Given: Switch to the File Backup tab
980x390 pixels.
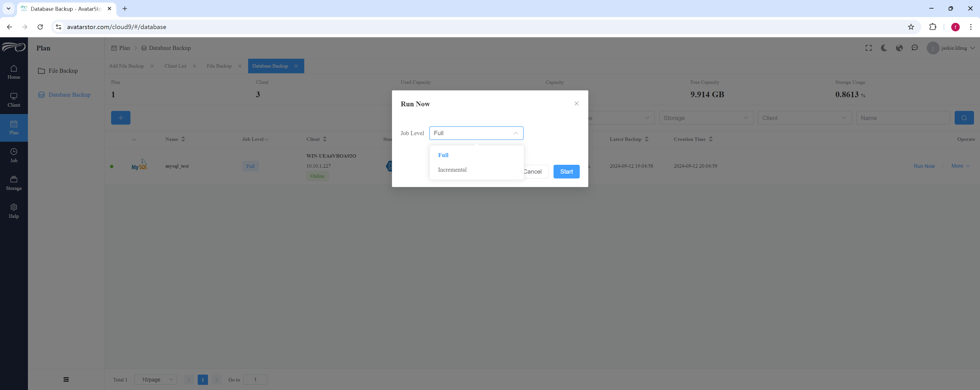Looking at the screenshot, I should click(219, 66).
